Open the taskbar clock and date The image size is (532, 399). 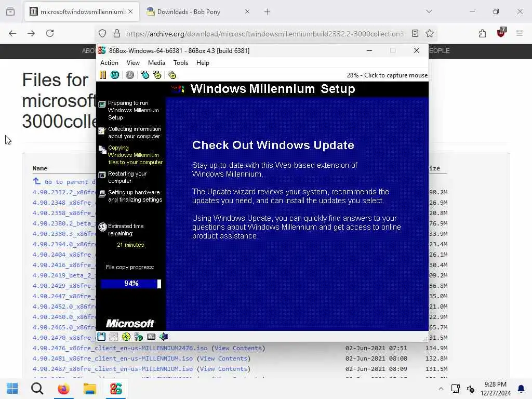coord(495,389)
